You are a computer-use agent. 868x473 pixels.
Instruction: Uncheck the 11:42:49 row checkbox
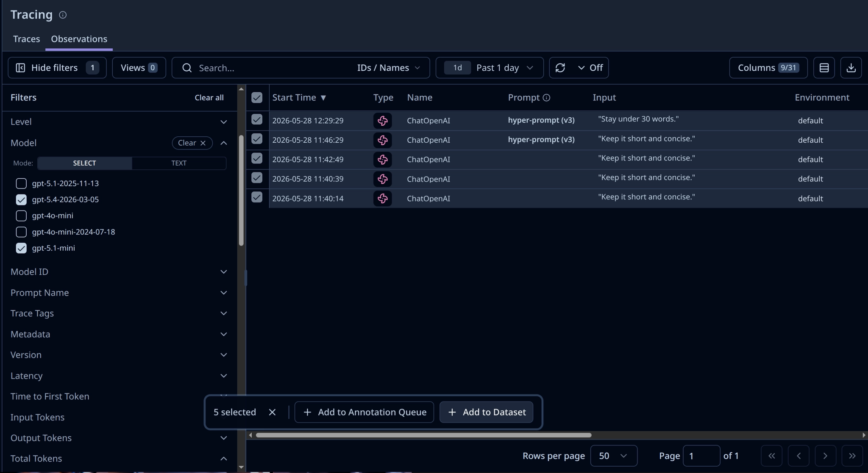pyautogui.click(x=257, y=158)
